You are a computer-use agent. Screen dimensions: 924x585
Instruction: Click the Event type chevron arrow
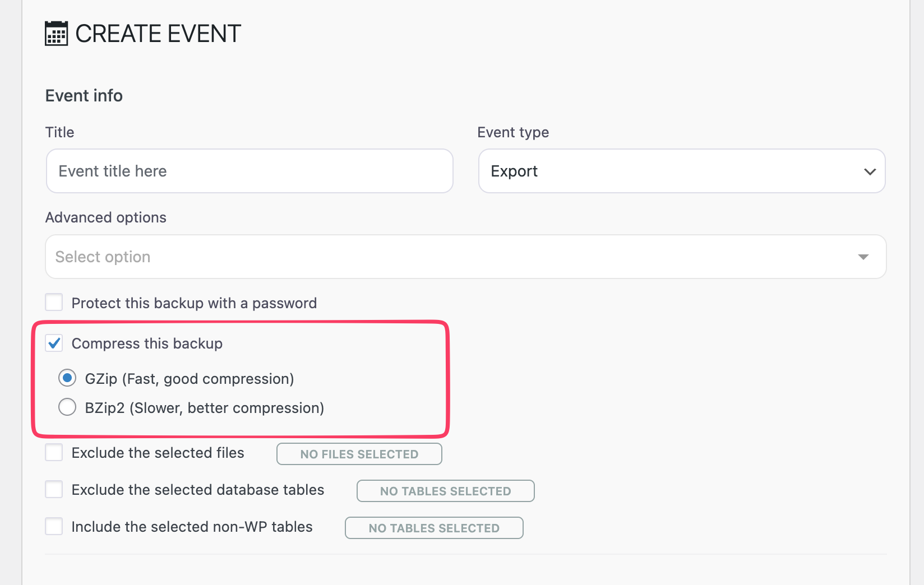(x=870, y=171)
